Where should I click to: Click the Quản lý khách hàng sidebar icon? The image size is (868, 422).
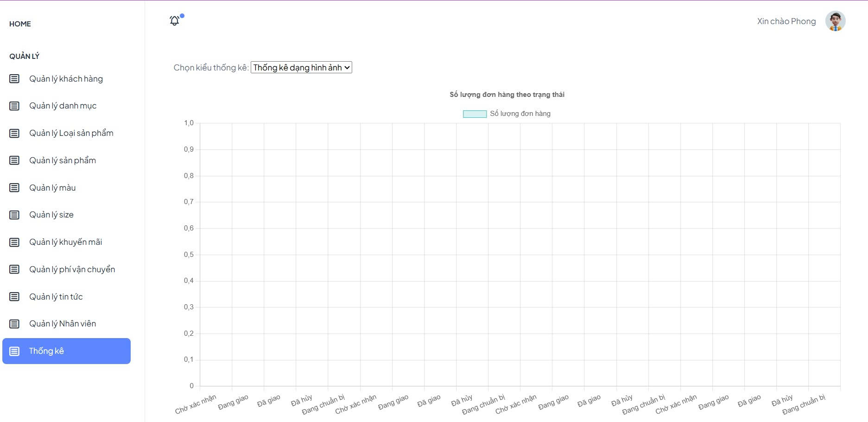coord(13,78)
